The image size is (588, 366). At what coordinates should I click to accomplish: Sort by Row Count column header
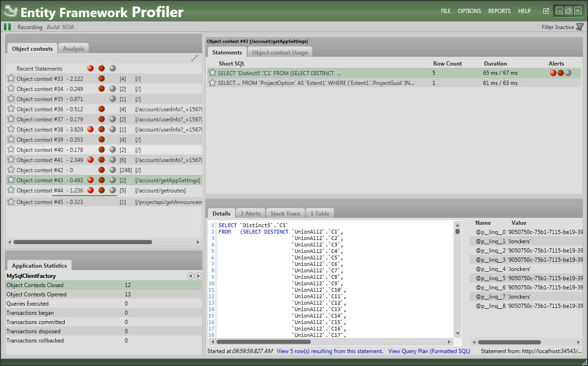coord(447,64)
